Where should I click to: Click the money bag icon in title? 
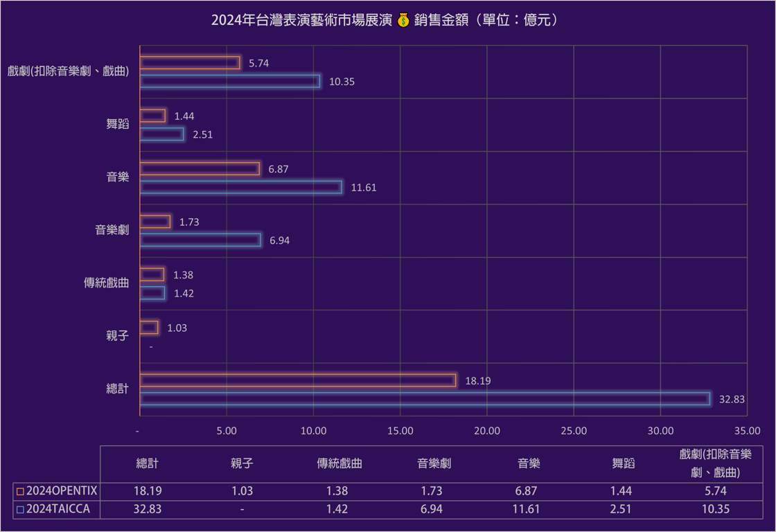[403, 20]
